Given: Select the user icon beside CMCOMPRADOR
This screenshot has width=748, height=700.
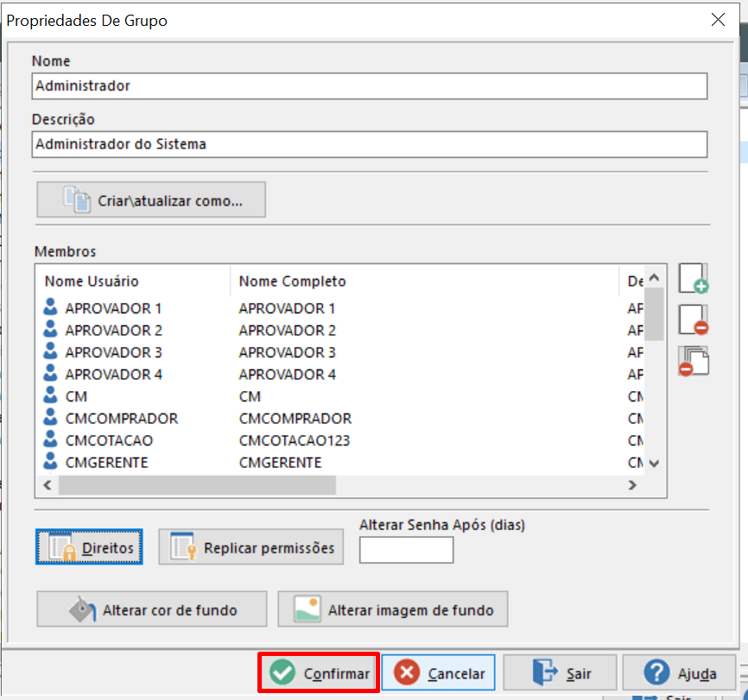Looking at the screenshot, I should [50, 417].
